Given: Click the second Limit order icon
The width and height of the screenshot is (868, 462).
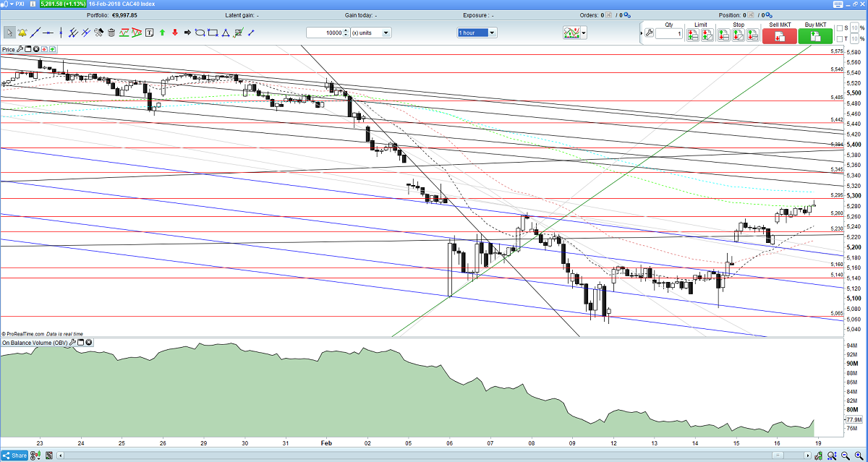Looking at the screenshot, I should (707, 35).
